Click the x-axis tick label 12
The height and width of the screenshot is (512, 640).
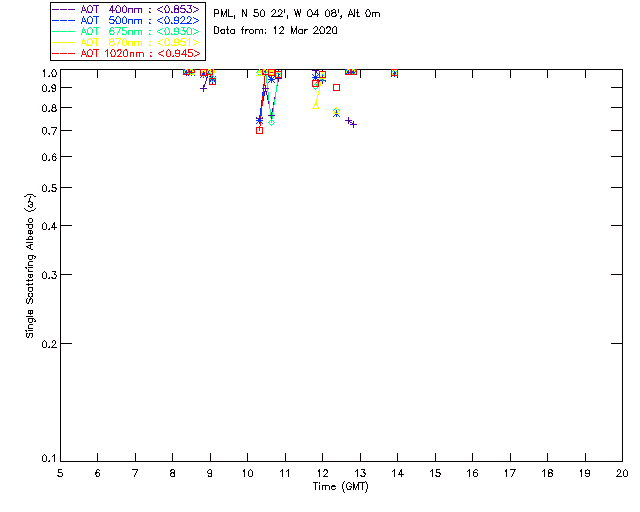coord(322,474)
